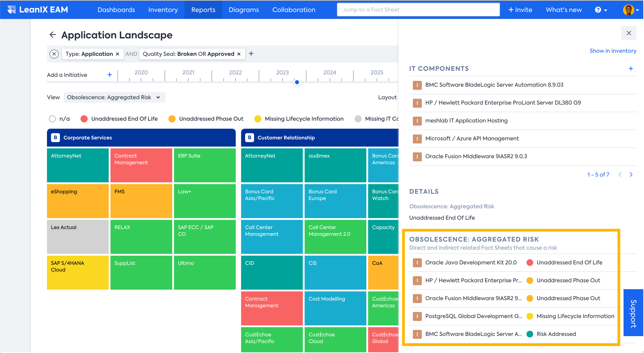Click icon beside Oracle Java Development Kit 20.0

pos(417,263)
